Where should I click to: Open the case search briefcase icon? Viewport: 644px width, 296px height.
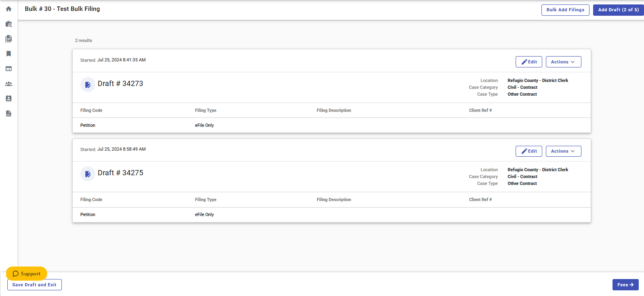click(8, 24)
